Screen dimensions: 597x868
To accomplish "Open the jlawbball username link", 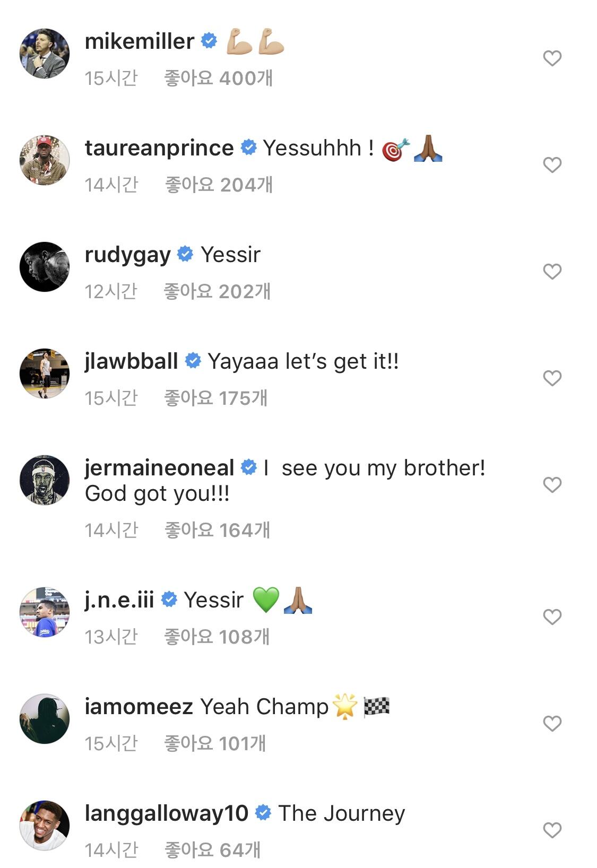I will (x=131, y=361).
